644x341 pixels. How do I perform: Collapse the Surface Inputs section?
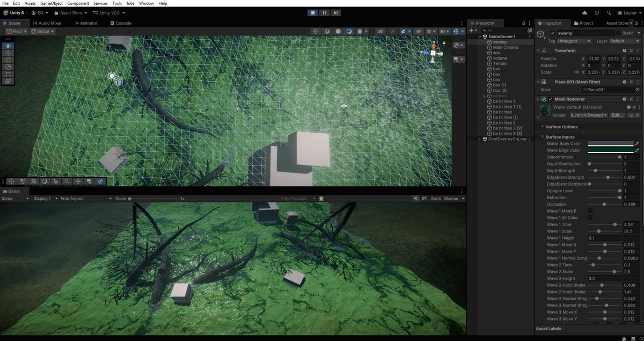[542, 137]
